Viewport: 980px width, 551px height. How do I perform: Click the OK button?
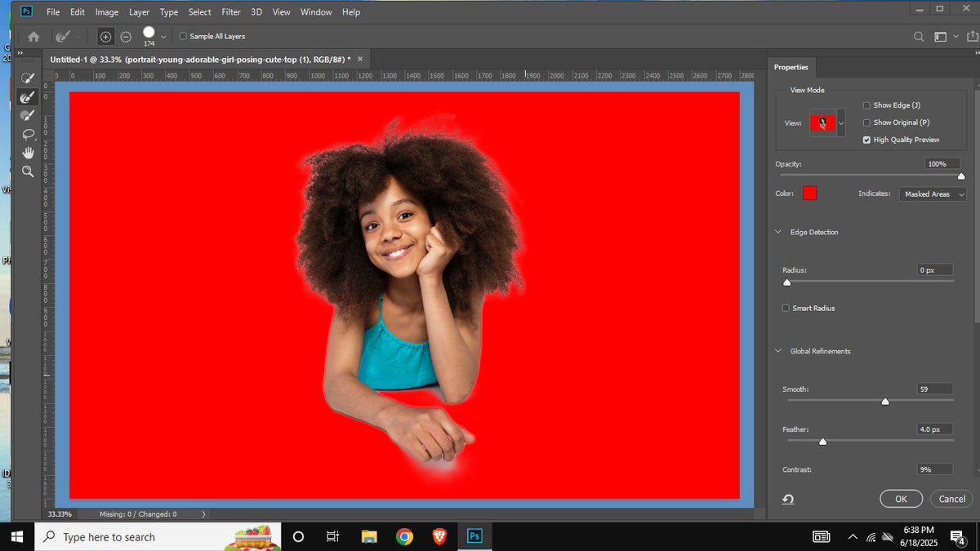tap(901, 499)
